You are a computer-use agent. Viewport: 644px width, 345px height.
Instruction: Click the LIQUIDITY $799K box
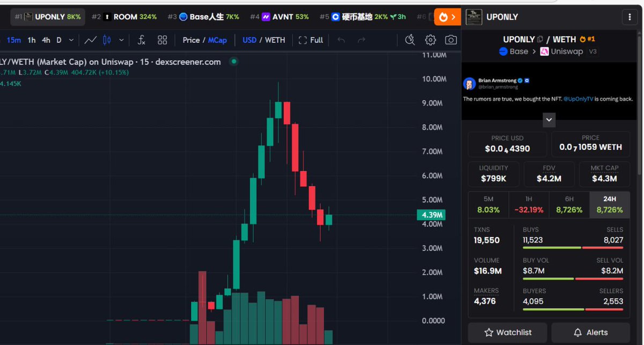pos(494,174)
